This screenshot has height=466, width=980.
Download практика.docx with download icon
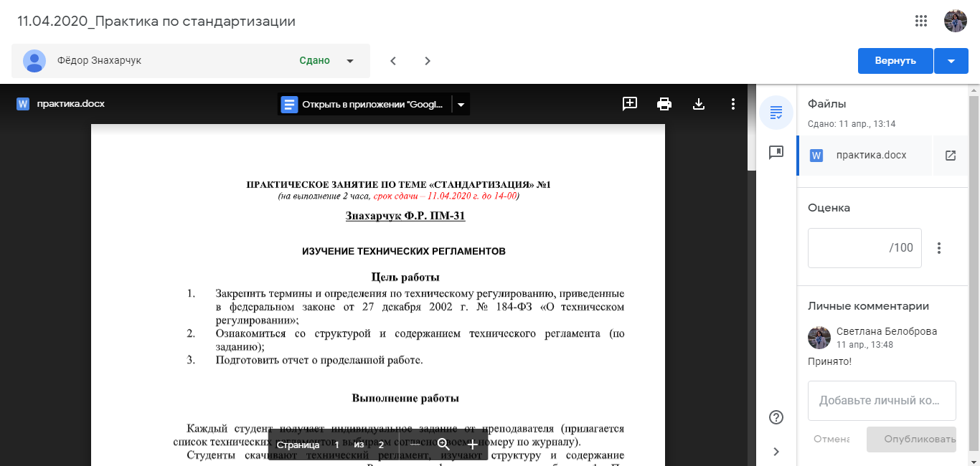699,104
